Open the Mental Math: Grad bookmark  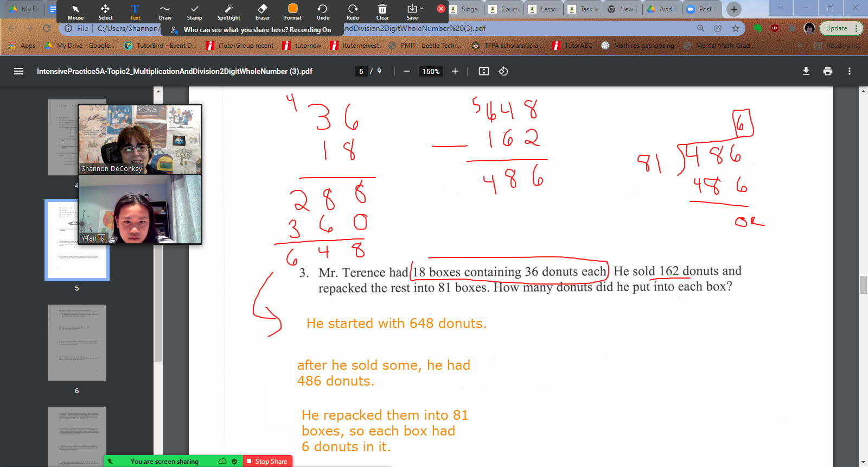719,46
